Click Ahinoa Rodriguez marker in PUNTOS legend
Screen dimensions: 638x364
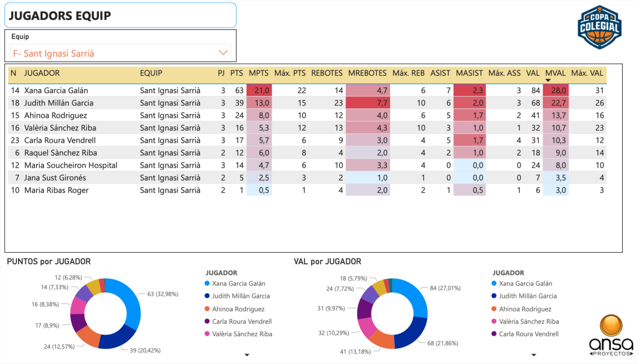pyautogui.click(x=207, y=309)
